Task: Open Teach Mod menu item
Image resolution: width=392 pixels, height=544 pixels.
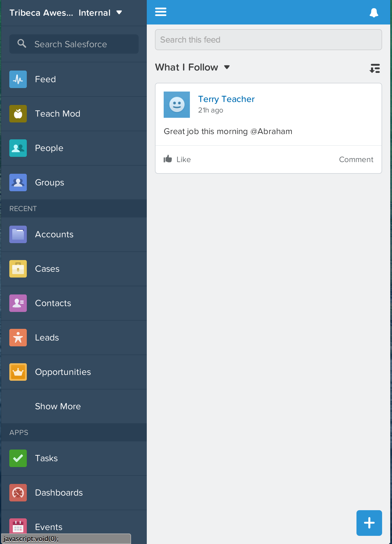Action: coord(74,114)
